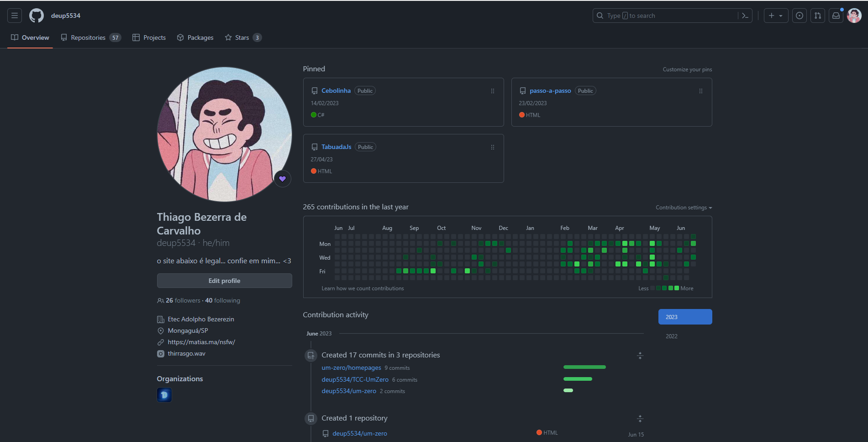This screenshot has height=442, width=868.
Task: Click the TCC-UmZero commits progress bar
Action: [x=578, y=379]
